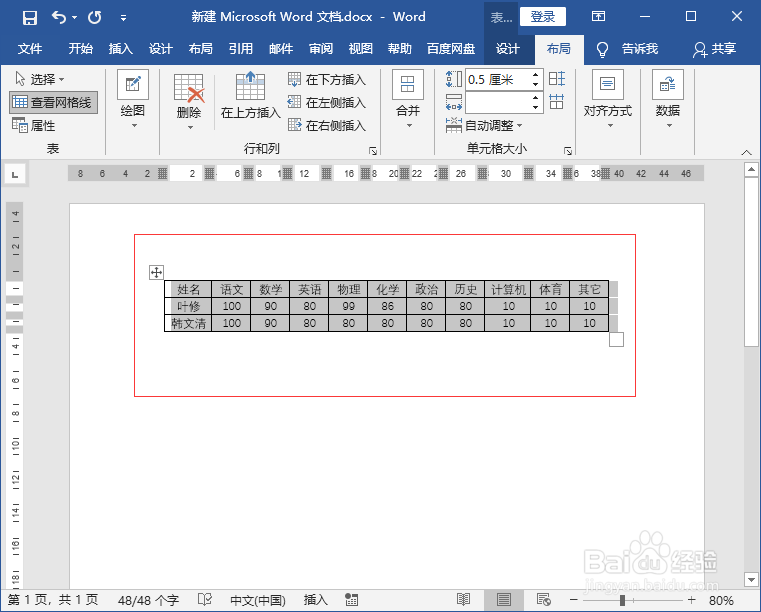The width and height of the screenshot is (761, 612).
Task: Click the 计算机 header cell
Action: [508, 289]
